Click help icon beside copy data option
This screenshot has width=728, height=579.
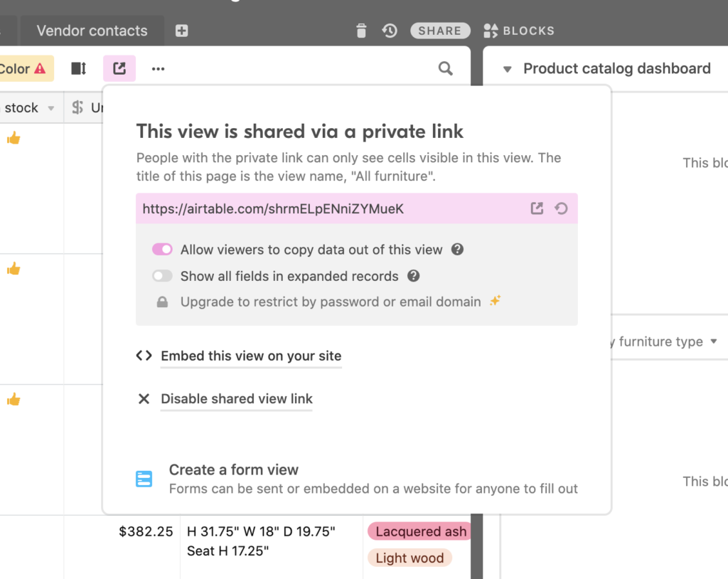(457, 250)
